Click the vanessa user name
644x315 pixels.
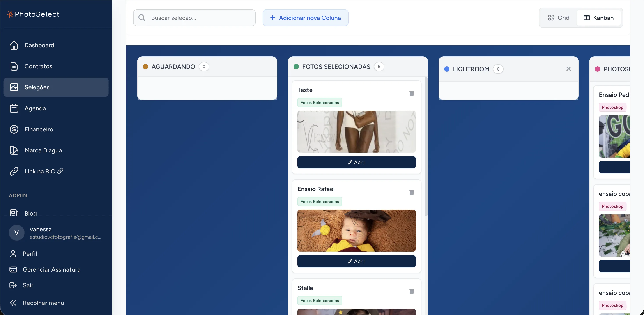[41, 229]
